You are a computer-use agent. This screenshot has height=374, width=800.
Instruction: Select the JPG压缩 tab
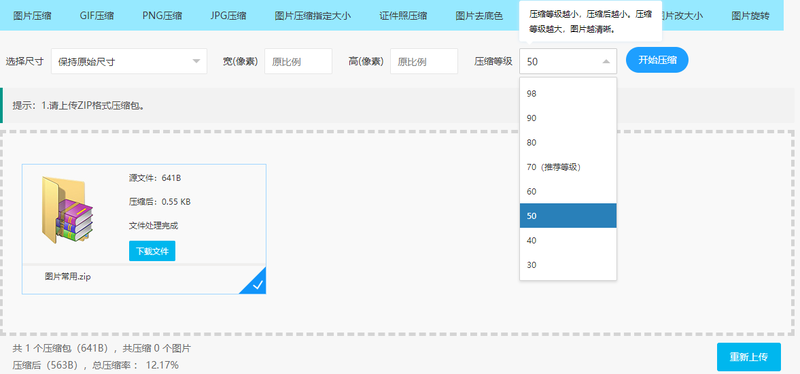[228, 16]
